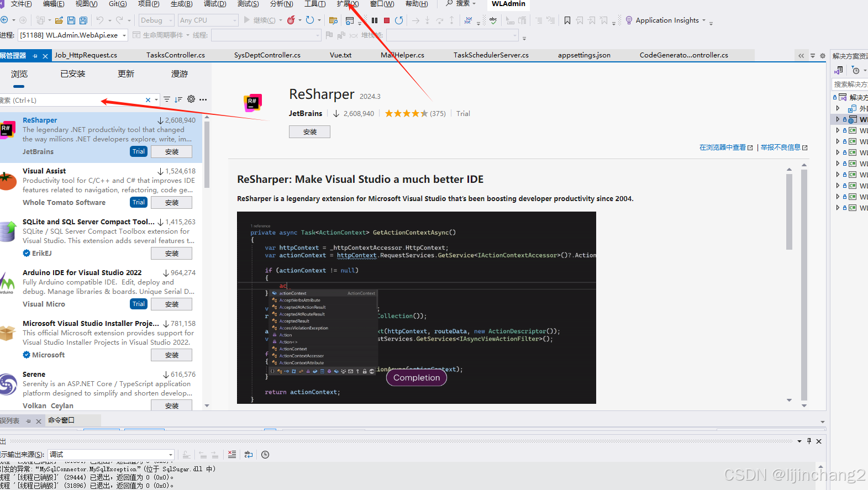Switch to the 漫游 tab
The width and height of the screenshot is (868, 490).
(x=180, y=74)
